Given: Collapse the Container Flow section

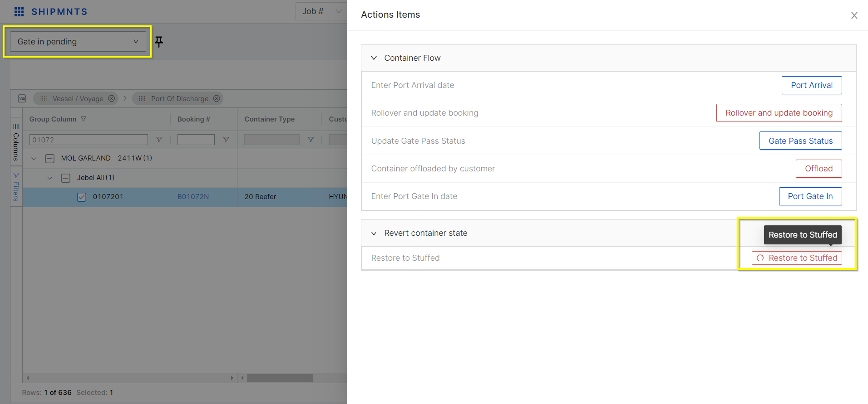Looking at the screenshot, I should pos(374,58).
